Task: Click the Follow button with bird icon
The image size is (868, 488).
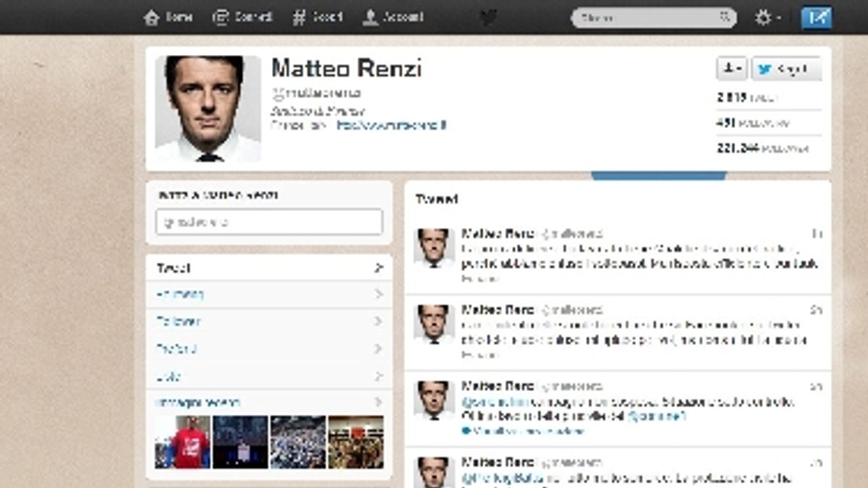Action: [786, 69]
